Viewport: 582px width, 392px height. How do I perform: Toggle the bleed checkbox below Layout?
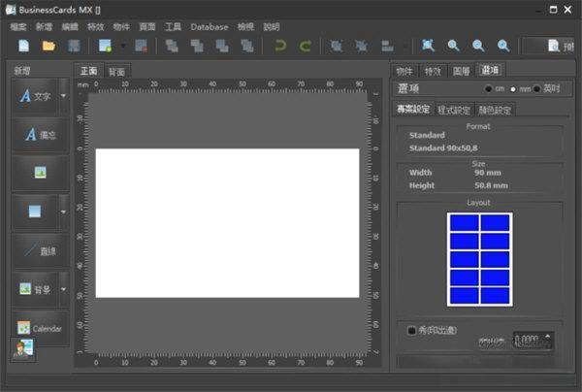point(412,331)
